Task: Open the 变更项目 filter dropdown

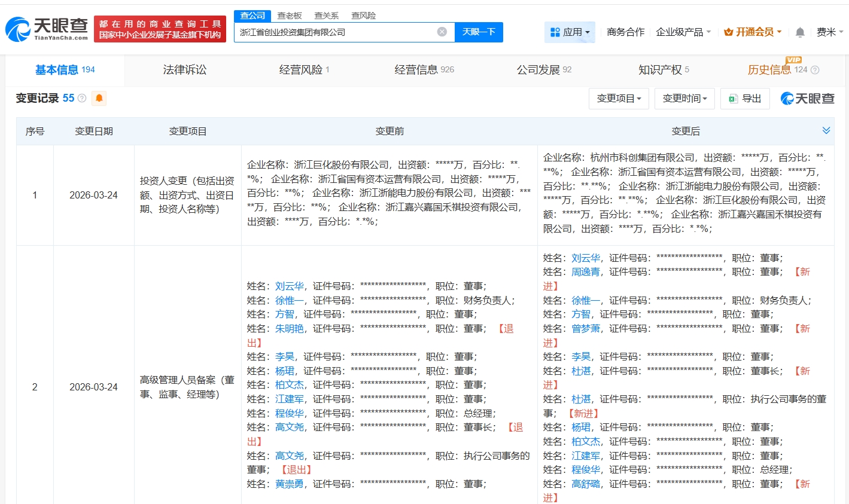Action: (619, 99)
